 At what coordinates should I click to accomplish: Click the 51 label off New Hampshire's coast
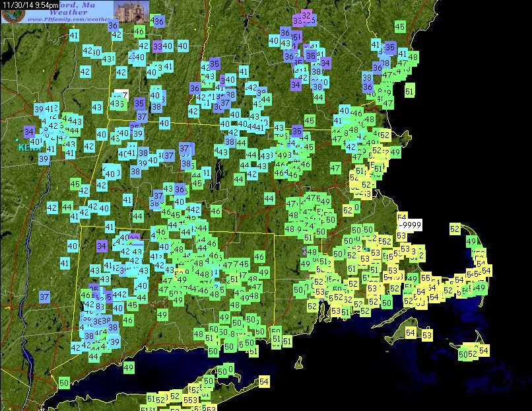coord(409,91)
